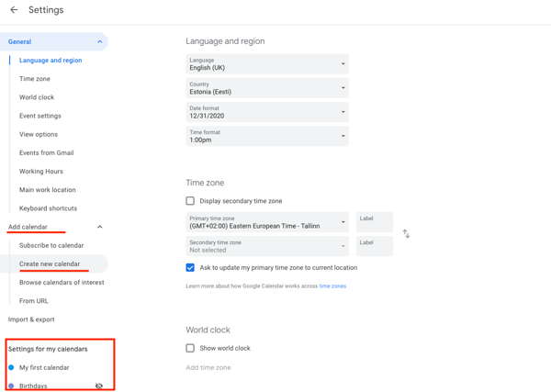Go to Keyboard shortcuts settings
Viewport: 551px width, 392px height.
(x=49, y=208)
